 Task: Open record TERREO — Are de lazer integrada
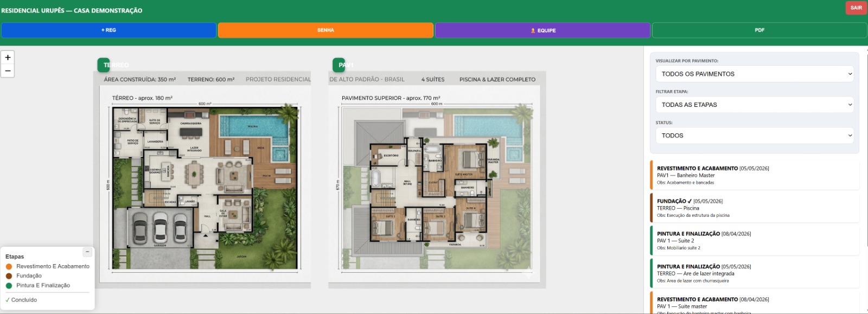pos(755,273)
